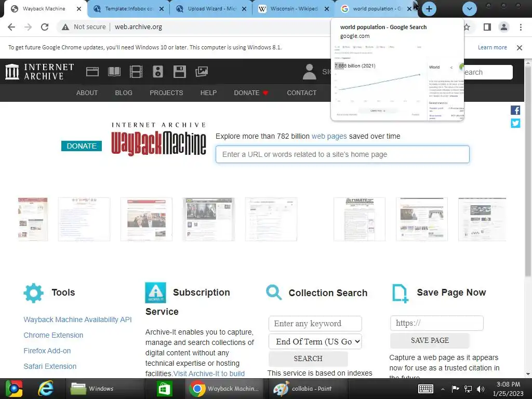Open the Chrome tab search dropdown

pyautogui.click(x=470, y=9)
